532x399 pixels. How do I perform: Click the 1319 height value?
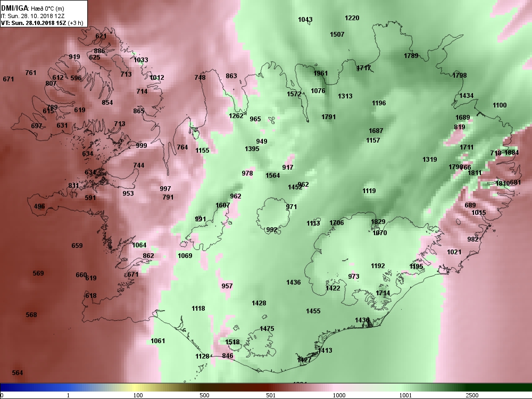point(429,160)
